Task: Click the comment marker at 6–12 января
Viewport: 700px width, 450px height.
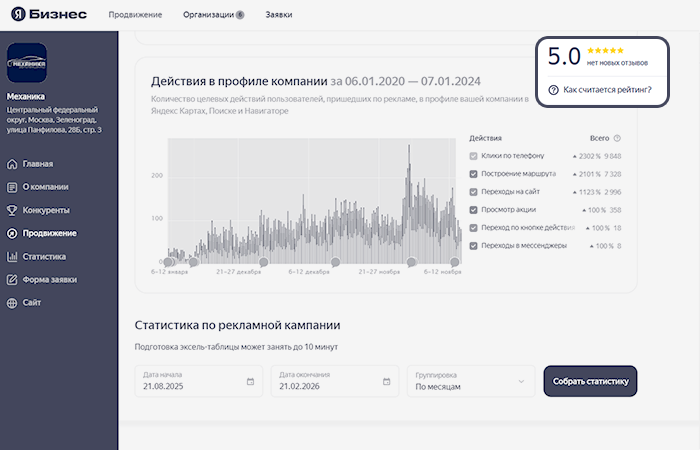Action: coord(169,262)
